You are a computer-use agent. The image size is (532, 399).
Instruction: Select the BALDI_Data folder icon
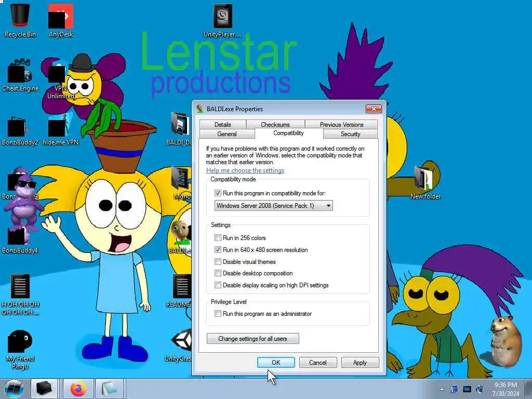click(179, 129)
